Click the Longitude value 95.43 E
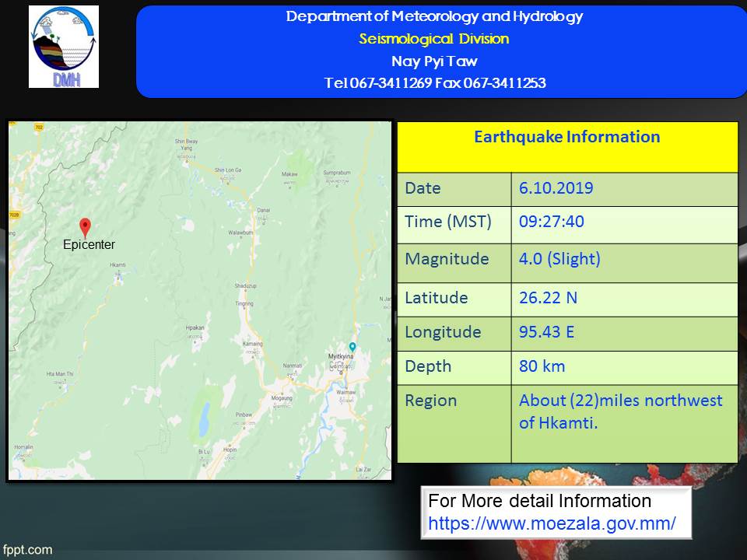This screenshot has width=747, height=560. [x=546, y=332]
